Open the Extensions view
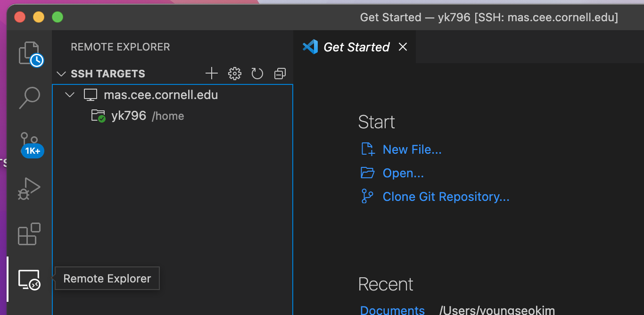644x315 pixels. click(x=29, y=234)
